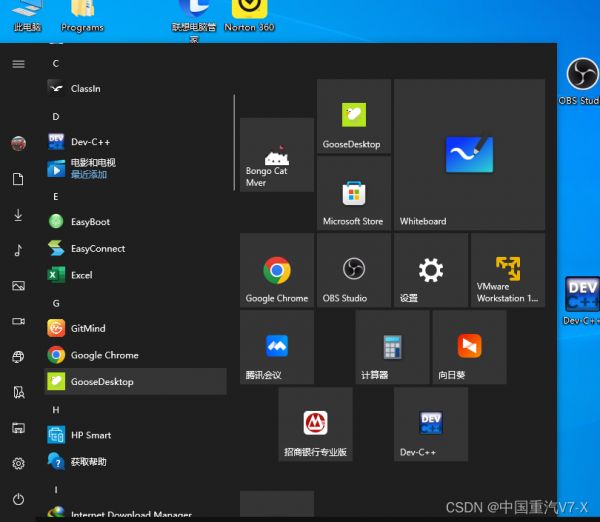Launch EasyBoot from the app list
Image resolution: width=600 pixels, height=522 pixels.
[136, 222]
